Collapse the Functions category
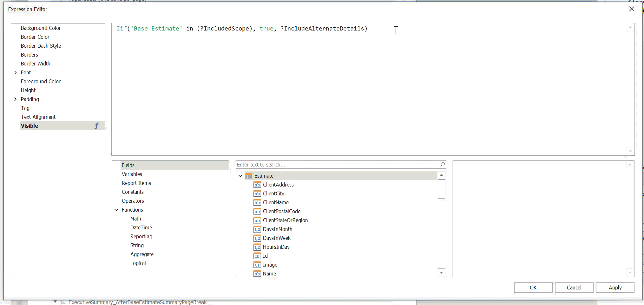644x305 pixels. point(116,210)
